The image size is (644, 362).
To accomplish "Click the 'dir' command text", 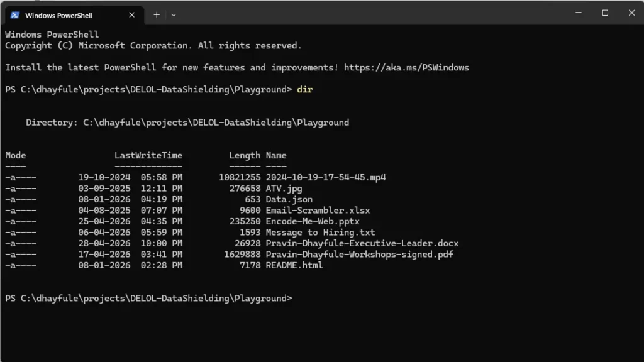I will click(x=305, y=89).
